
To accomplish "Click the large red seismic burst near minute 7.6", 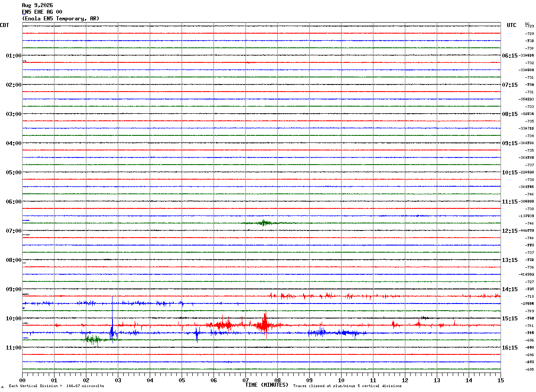I will click(264, 324).
